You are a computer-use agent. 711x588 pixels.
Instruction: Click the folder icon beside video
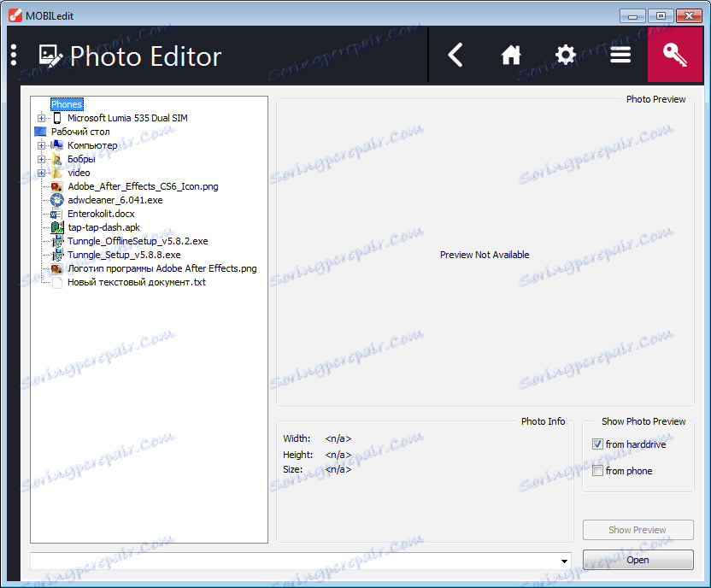coord(56,173)
